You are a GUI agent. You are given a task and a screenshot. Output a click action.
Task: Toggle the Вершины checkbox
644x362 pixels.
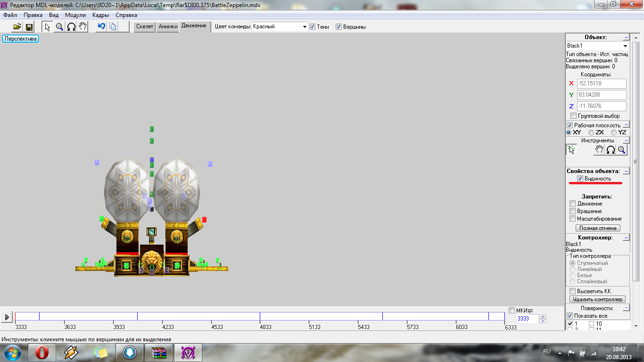coord(339,27)
